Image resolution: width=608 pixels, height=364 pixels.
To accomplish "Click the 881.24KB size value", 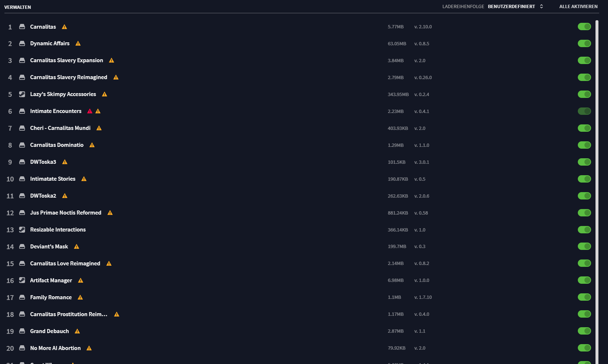I will click(x=398, y=213).
